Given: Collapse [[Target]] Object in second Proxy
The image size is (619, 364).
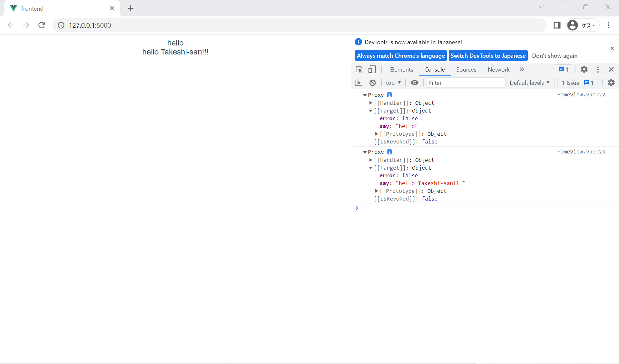Looking at the screenshot, I should pos(371,168).
